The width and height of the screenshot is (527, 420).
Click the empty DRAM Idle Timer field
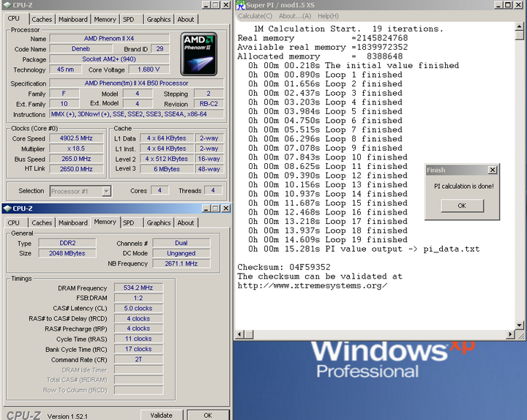point(138,370)
